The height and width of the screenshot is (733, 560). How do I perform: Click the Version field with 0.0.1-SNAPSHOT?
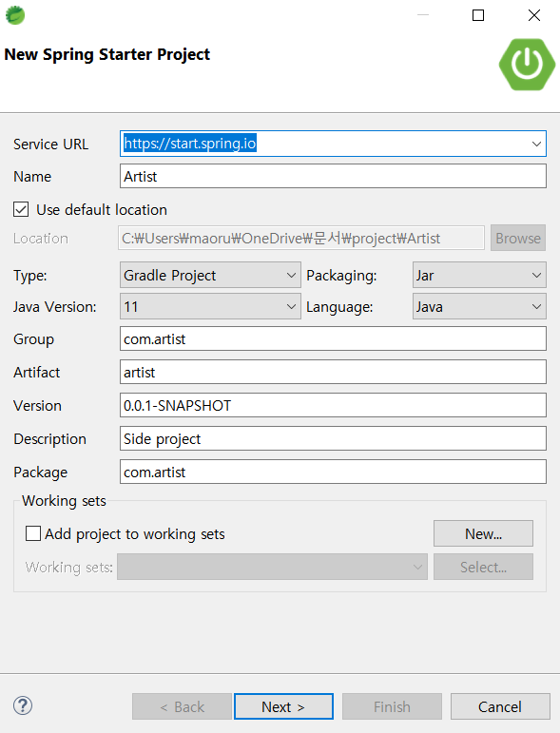[333, 405]
